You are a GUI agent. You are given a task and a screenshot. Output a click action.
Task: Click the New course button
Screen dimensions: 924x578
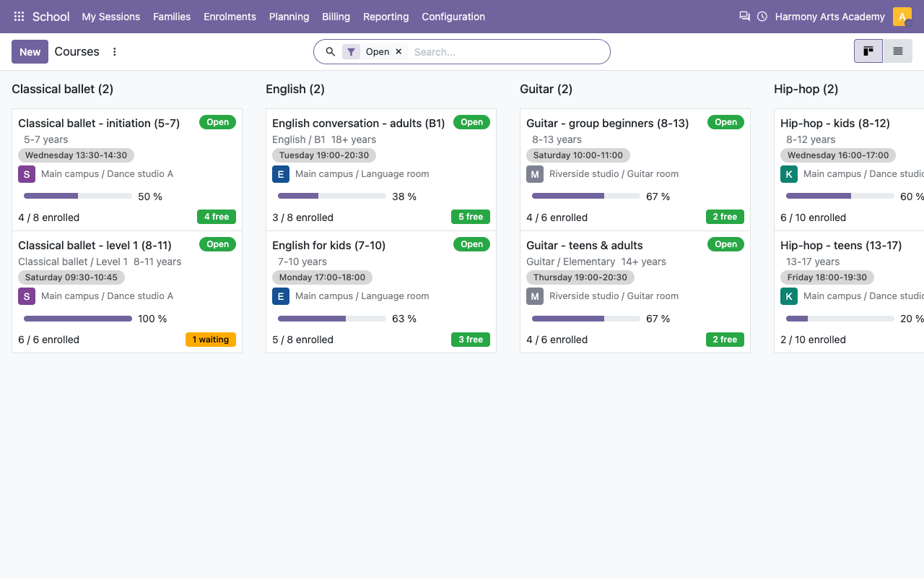[30, 52]
